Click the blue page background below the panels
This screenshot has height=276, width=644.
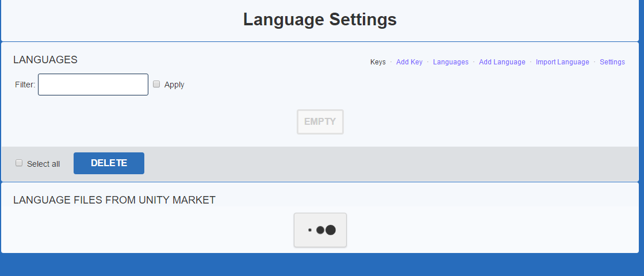click(322, 265)
